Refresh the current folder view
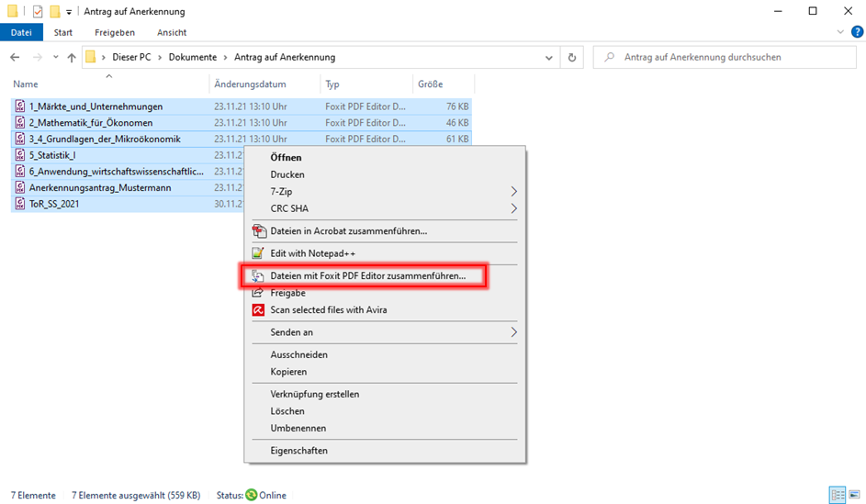The image size is (866, 504). pyautogui.click(x=572, y=58)
